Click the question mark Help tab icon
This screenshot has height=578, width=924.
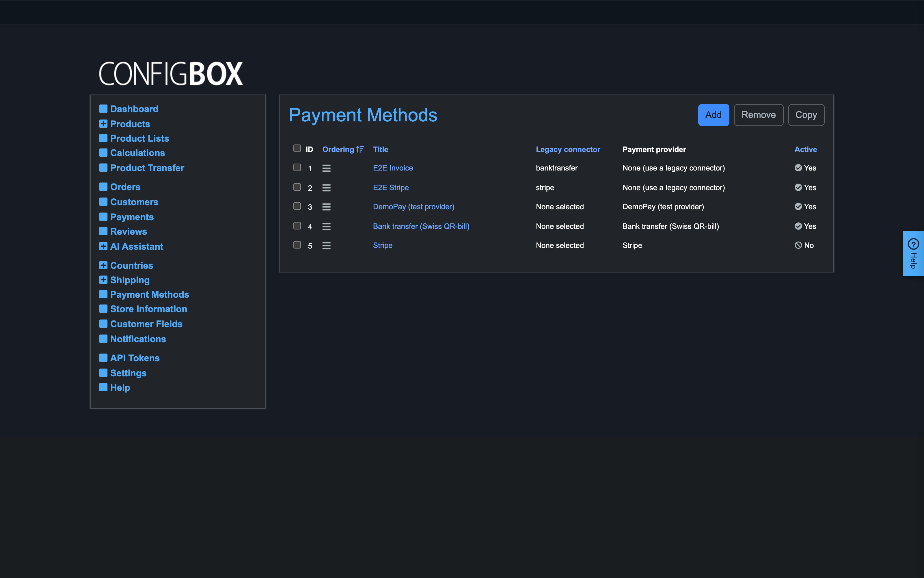[x=913, y=244]
